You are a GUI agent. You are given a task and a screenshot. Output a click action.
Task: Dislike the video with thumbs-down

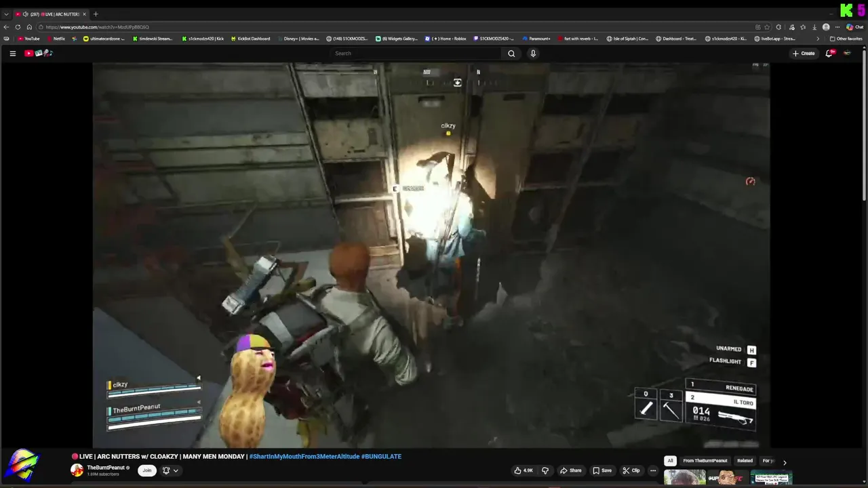tap(545, 470)
